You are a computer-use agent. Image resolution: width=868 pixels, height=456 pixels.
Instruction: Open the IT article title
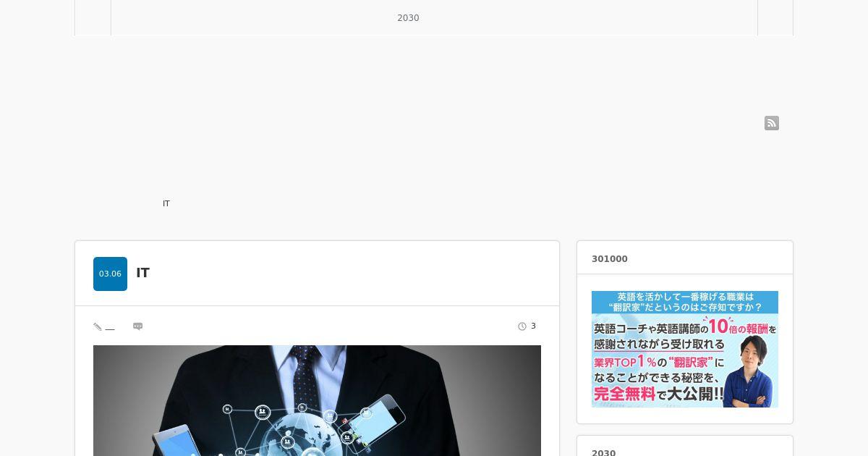pos(143,273)
